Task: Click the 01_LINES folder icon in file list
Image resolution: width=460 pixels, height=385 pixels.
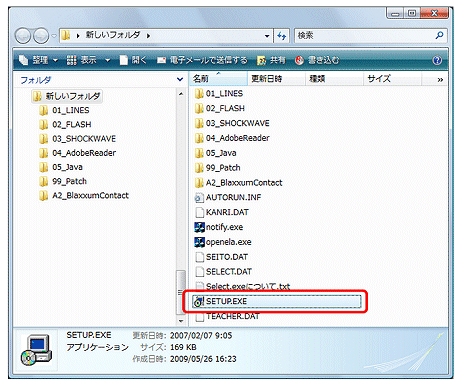Action: 199,94
